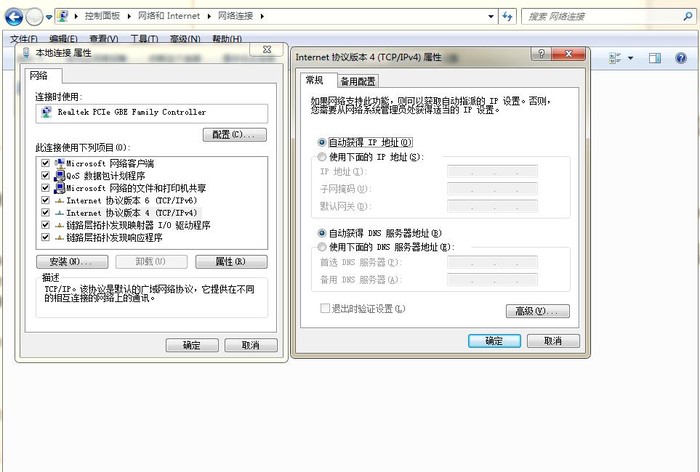
Task: Click the 搜索 网络连接 search field
Action: tap(600, 16)
